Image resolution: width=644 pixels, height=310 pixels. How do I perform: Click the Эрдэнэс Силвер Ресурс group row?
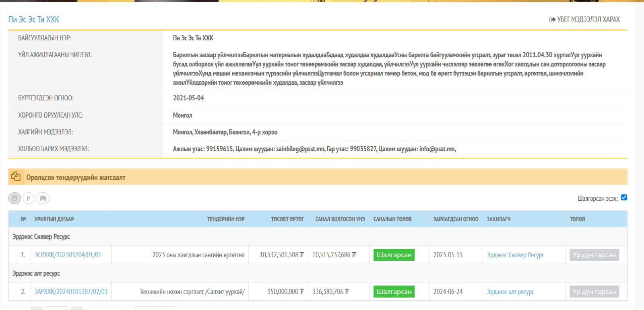click(x=318, y=237)
